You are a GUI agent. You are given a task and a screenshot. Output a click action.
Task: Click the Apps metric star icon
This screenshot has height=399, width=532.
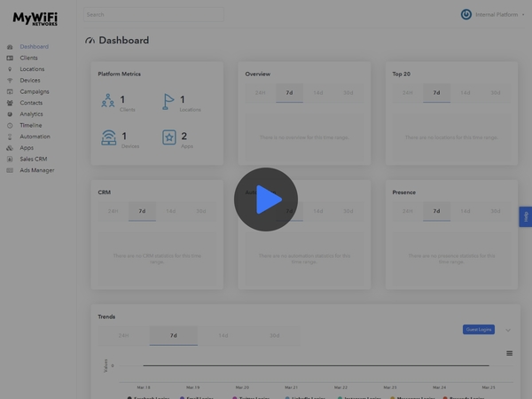pos(169,137)
